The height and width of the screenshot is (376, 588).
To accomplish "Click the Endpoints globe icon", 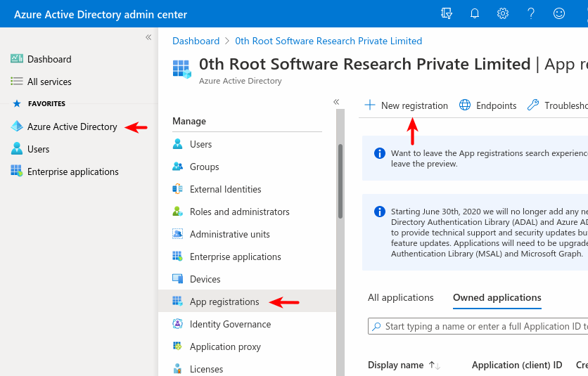I will (465, 105).
